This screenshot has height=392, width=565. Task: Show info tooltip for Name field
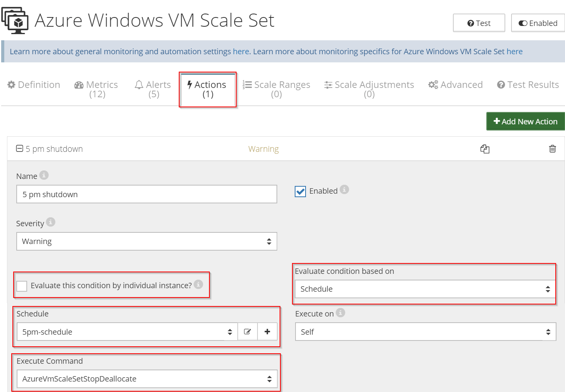pyautogui.click(x=44, y=175)
